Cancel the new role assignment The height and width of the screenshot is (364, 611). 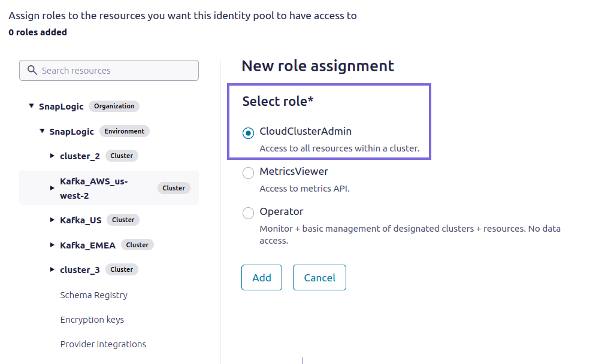click(319, 277)
